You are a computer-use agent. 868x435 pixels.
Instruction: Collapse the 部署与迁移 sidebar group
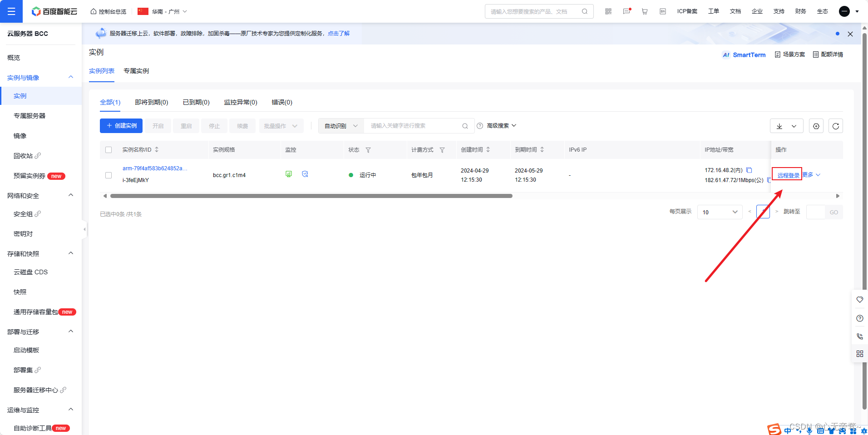[x=71, y=331]
